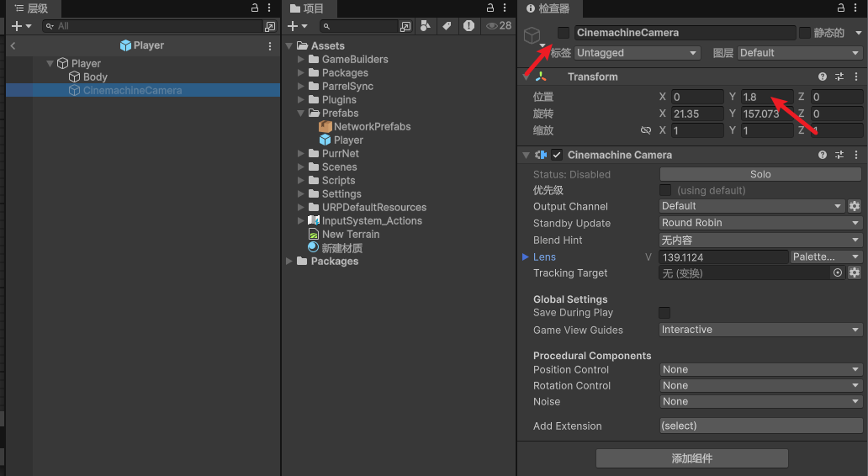Open the Hierarchy panel three-dot menu
This screenshot has height=476, width=868.
(x=270, y=8)
